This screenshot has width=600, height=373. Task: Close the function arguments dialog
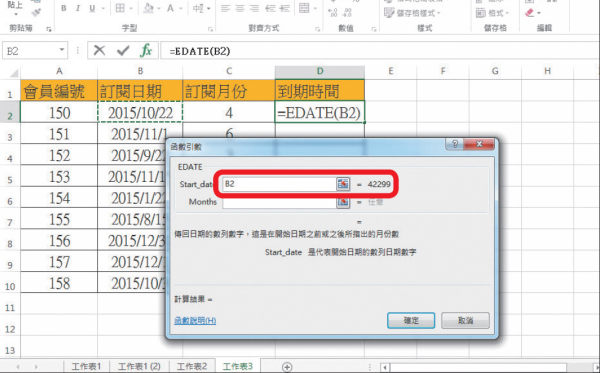click(x=479, y=144)
